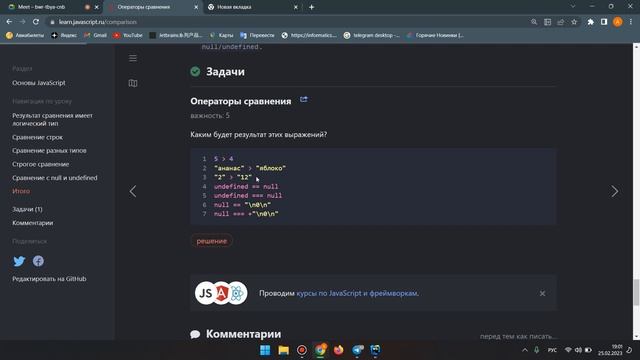Reload the current page
The height and width of the screenshot is (360, 640).
pyautogui.click(x=36, y=22)
